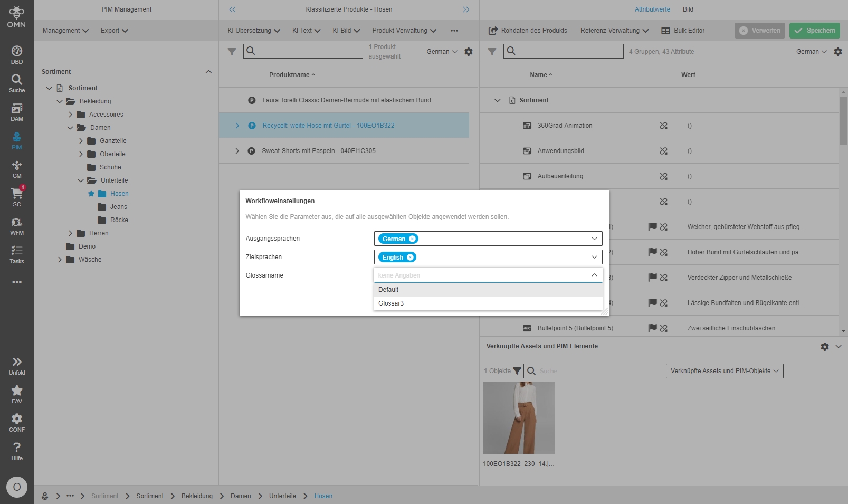Remove German tag from Ausgangssprachen
848x504 pixels.
tap(412, 239)
